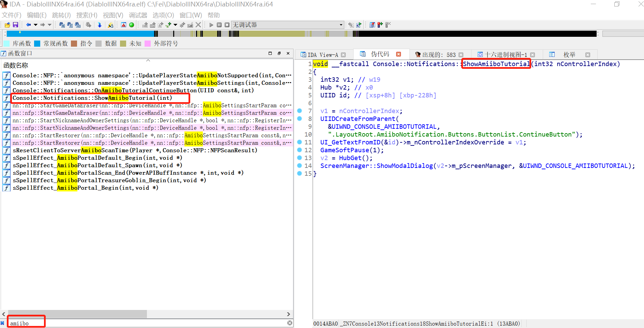Viewport: 644px width, 328px height.
Task: Click the add code breakpoint icon
Action: [145, 25]
